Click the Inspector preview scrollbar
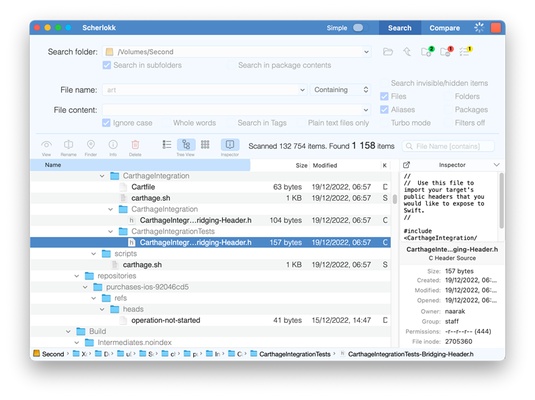This screenshot has width=535, height=400. [501, 200]
